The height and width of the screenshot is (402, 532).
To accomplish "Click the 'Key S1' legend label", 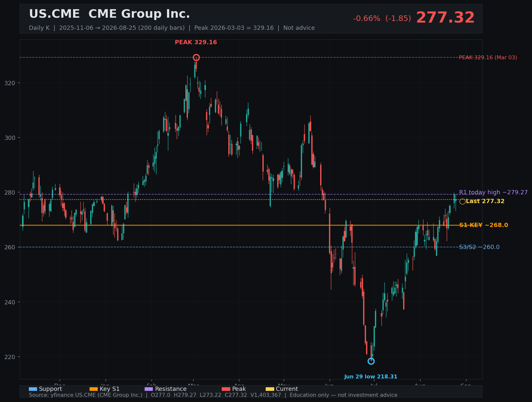I will (110, 389).
